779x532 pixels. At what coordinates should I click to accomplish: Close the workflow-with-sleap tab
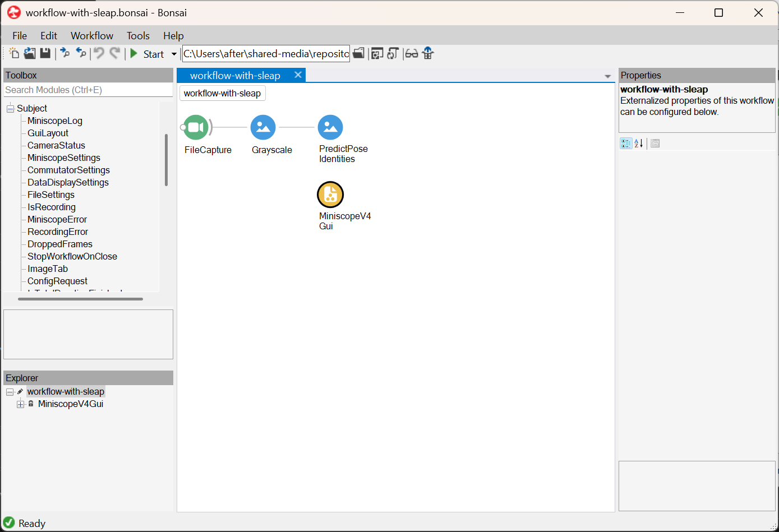click(x=298, y=75)
